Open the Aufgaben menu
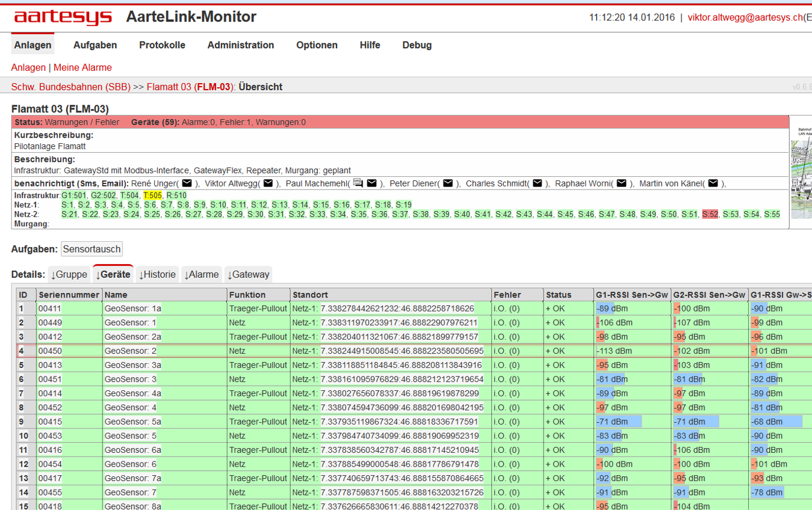The image size is (812, 510). pos(95,45)
